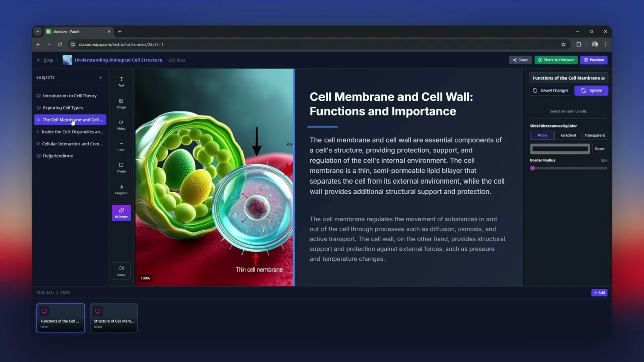This screenshot has width=644, height=362.
Task: Open Exploring Cell Types subject
Action: pyautogui.click(x=70, y=108)
